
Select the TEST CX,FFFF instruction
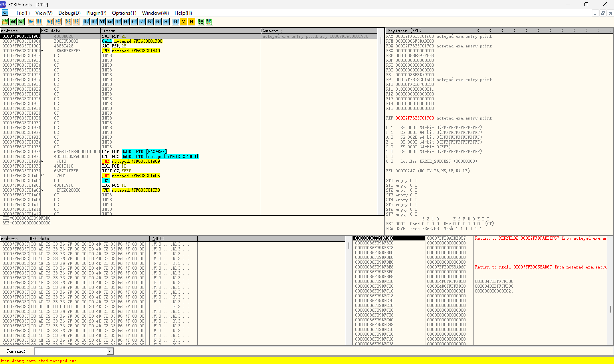click(x=117, y=171)
